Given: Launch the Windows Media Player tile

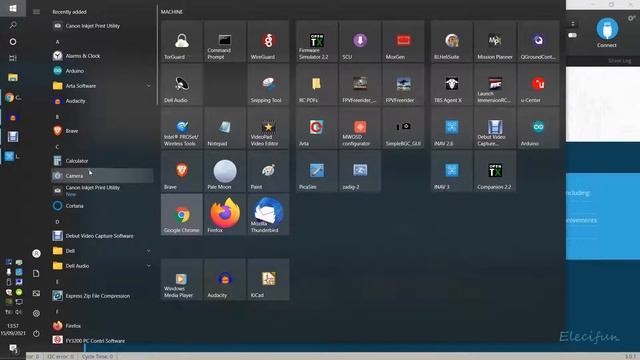Looking at the screenshot, I should [182, 280].
